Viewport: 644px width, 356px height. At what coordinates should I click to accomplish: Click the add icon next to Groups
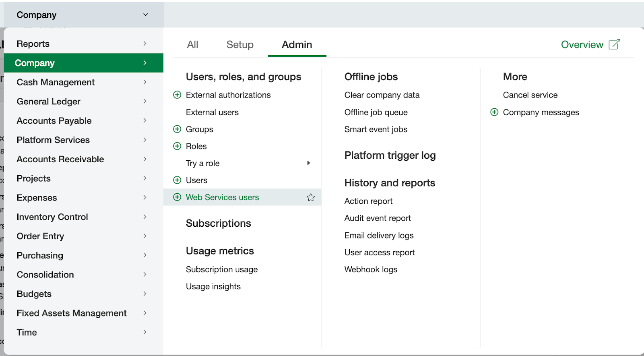[177, 129]
